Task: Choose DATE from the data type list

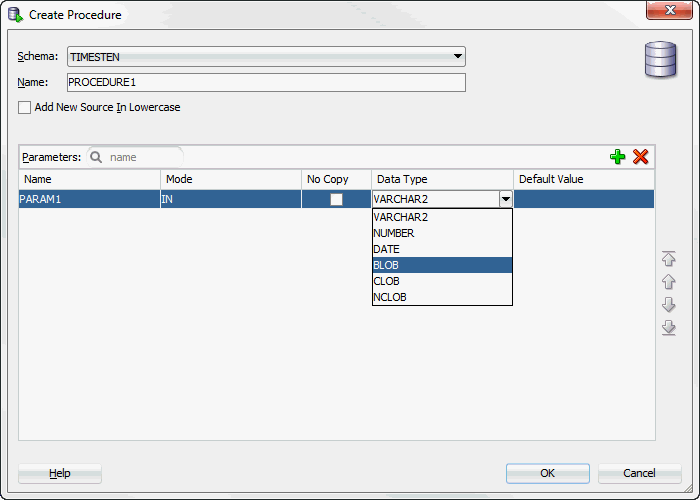Action: point(442,250)
